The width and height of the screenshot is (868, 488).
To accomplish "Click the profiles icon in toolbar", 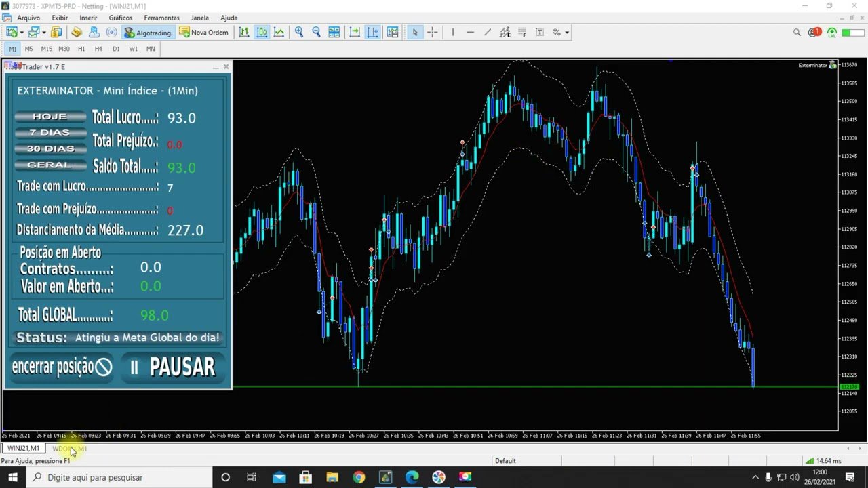I will [x=34, y=32].
